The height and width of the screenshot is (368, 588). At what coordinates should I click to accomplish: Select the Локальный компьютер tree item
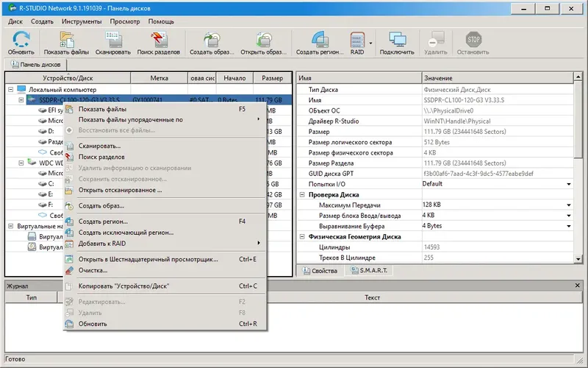click(x=62, y=90)
